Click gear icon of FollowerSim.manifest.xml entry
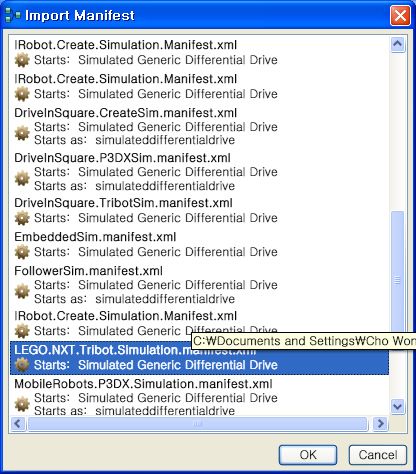This screenshot has width=416, height=474. (22, 292)
